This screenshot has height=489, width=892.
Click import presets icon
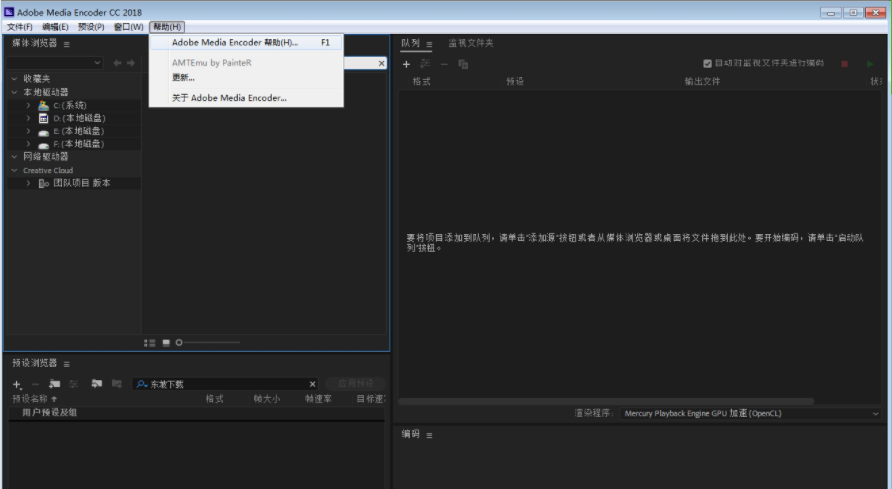[x=97, y=384]
